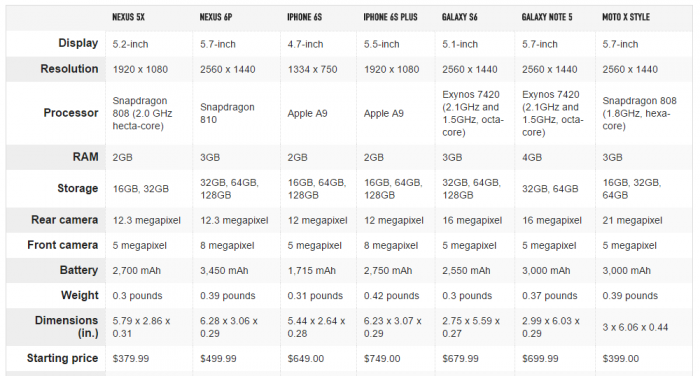The width and height of the screenshot is (700, 376).
Task: Click the 3,450 mAh battery cell
Action: 224,271
